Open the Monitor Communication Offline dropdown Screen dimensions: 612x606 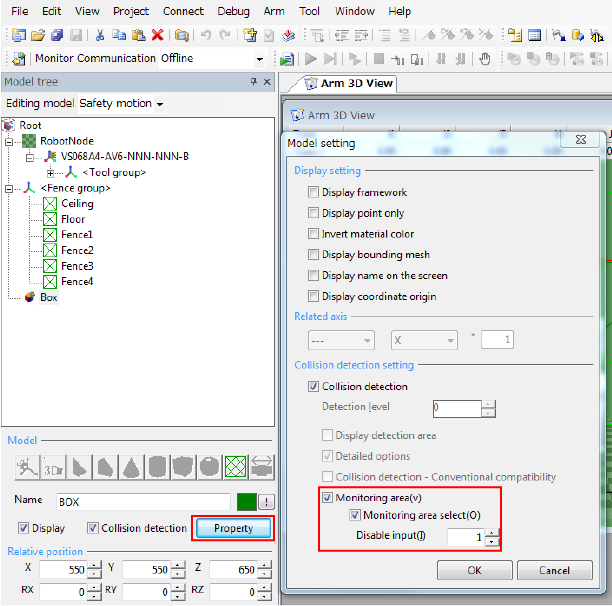(261, 59)
